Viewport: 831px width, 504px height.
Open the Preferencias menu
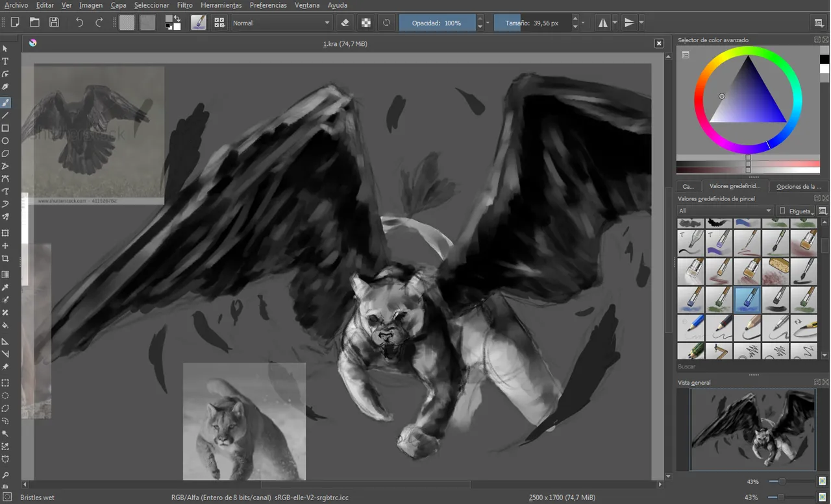[x=268, y=5]
